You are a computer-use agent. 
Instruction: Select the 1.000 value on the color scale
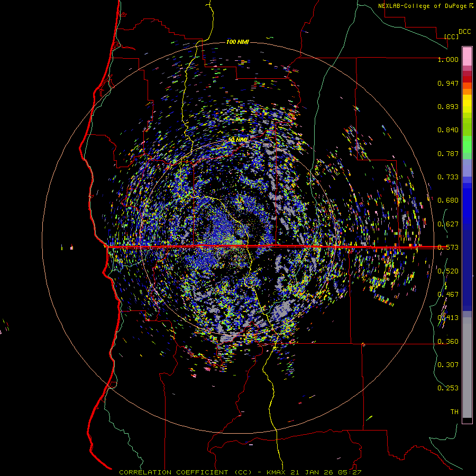coord(448,59)
